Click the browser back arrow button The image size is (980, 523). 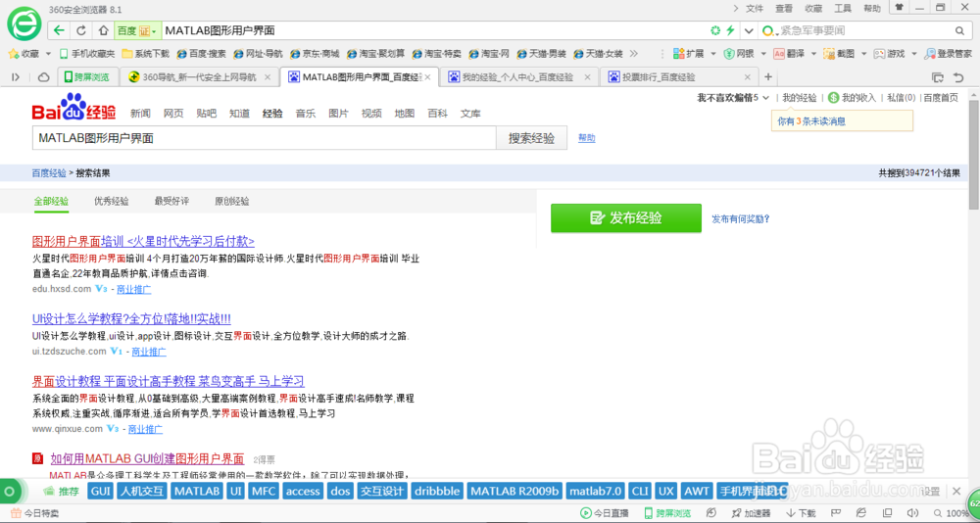[x=59, y=30]
